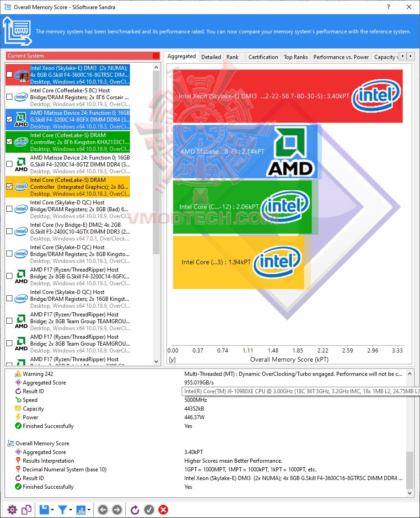This screenshot has height=518, width=420.
Task: Click the Results Interpretation lightbulb icon
Action: click(18, 460)
